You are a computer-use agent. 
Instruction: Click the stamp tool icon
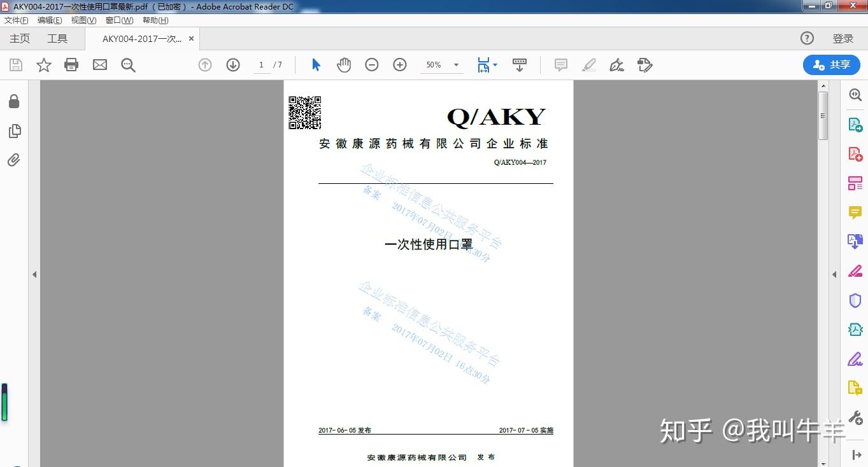645,65
